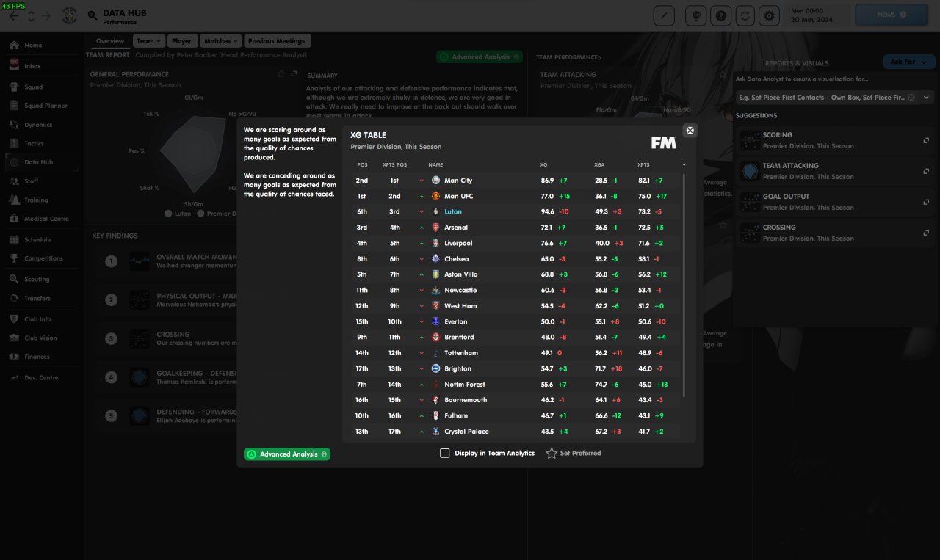The height and width of the screenshot is (560, 940).
Task: Open the Matches dropdown tab
Action: pos(221,41)
